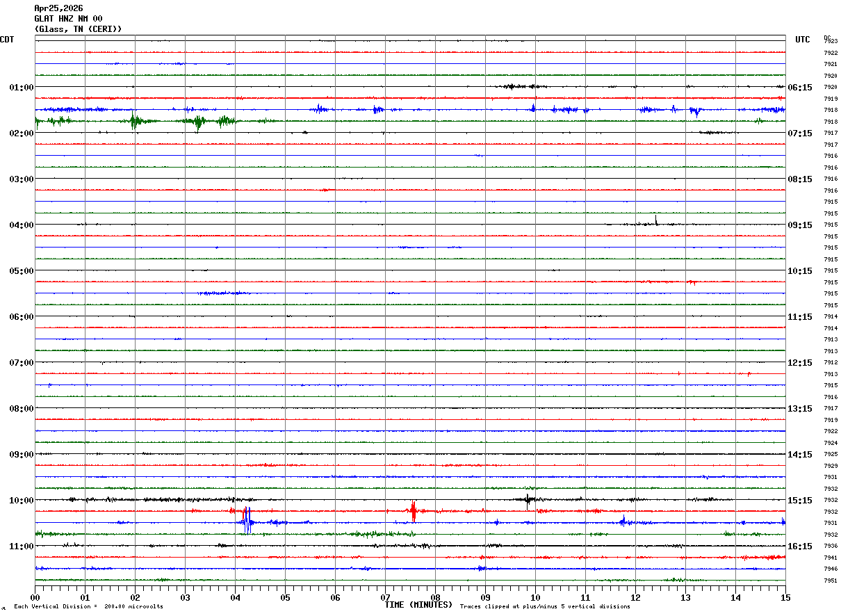Screen dimensions: 841x616
Task: Click the DC offset value 7951
Action: pos(831,581)
